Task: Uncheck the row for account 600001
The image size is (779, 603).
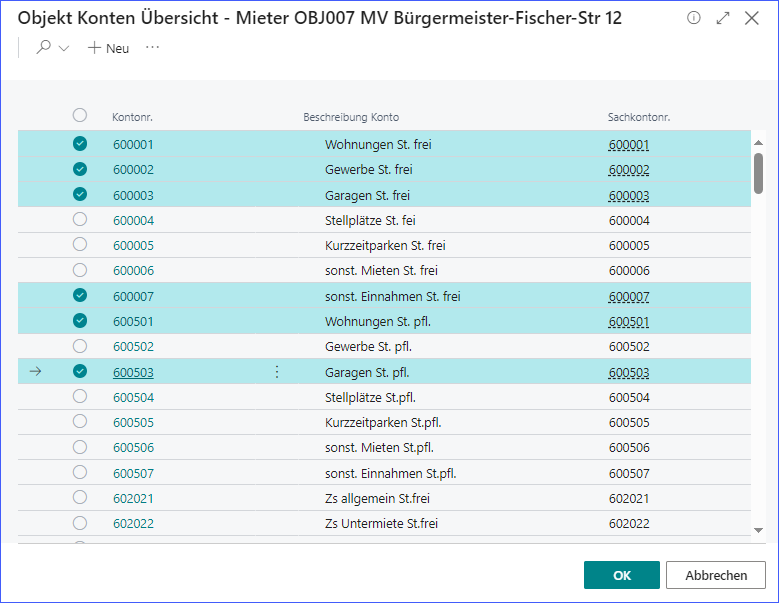Action: tap(80, 144)
